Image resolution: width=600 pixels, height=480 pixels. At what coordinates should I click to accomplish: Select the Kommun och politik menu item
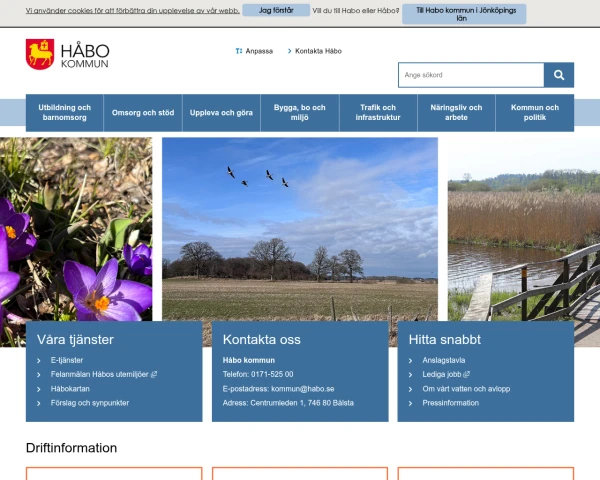point(535,113)
